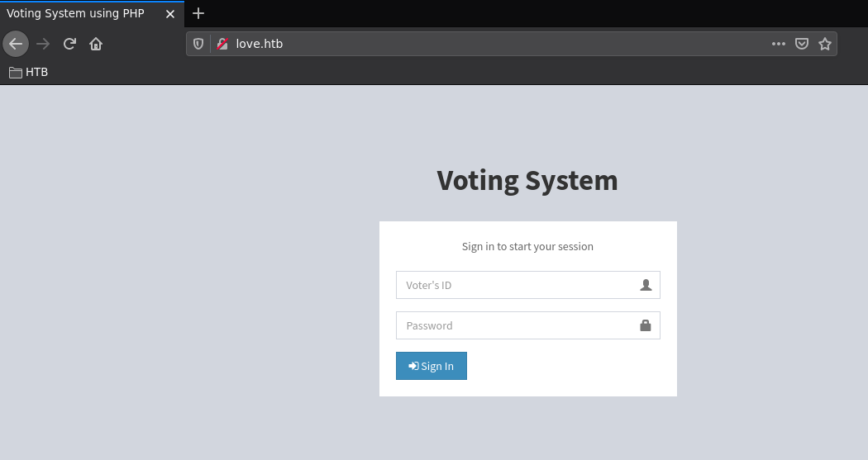
Task: Close the Voting System using PHP tab
Action: pos(170,14)
